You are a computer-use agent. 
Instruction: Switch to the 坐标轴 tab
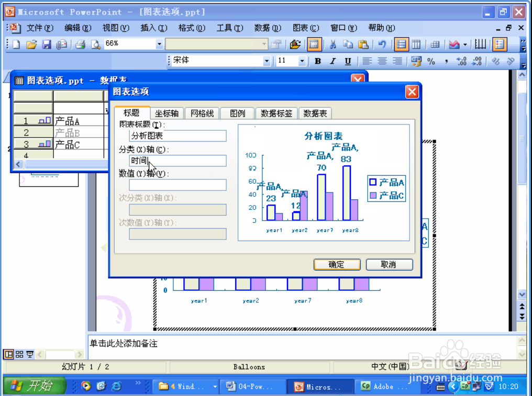click(x=167, y=113)
